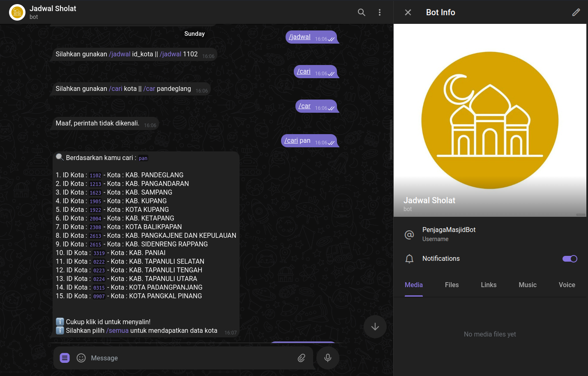
Task: Copy ID 2615 for KAB. SIDENRENG RAPPANG
Action: click(x=95, y=244)
